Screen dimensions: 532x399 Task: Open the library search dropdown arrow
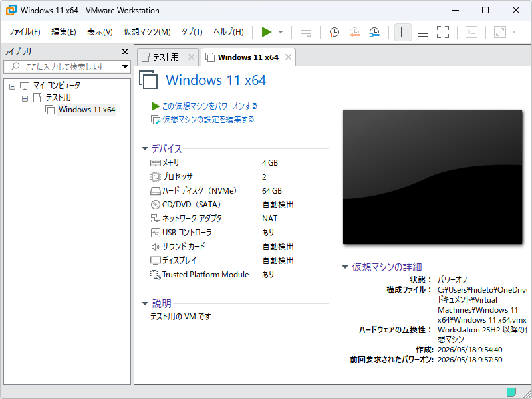click(125, 67)
